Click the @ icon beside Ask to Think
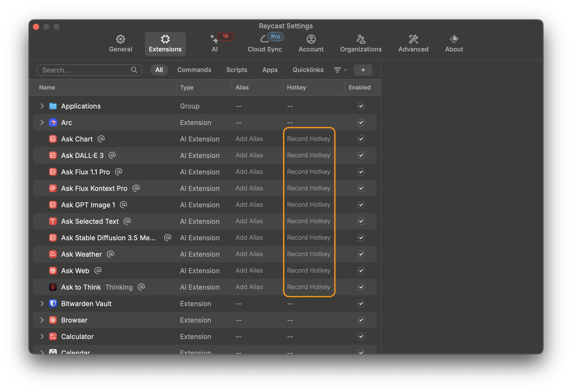The width and height of the screenshot is (572, 392). tap(141, 287)
